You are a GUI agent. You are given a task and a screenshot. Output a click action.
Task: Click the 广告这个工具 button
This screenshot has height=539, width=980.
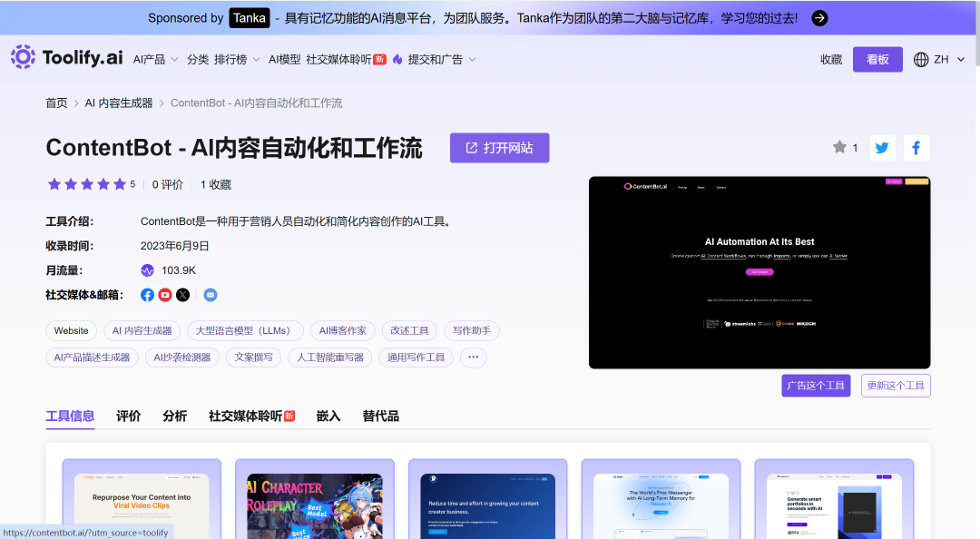click(x=816, y=386)
